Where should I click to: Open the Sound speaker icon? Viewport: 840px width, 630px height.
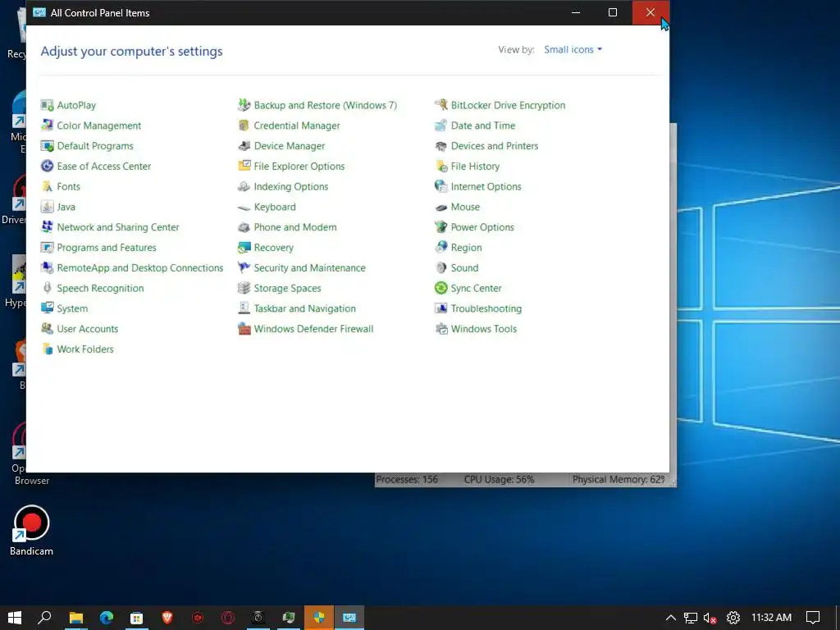coord(441,268)
